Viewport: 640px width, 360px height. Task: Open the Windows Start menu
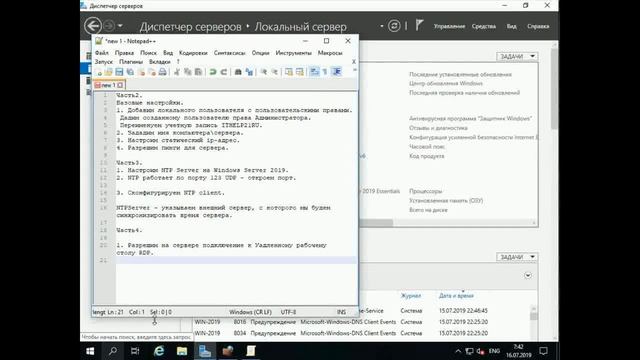click(90, 351)
